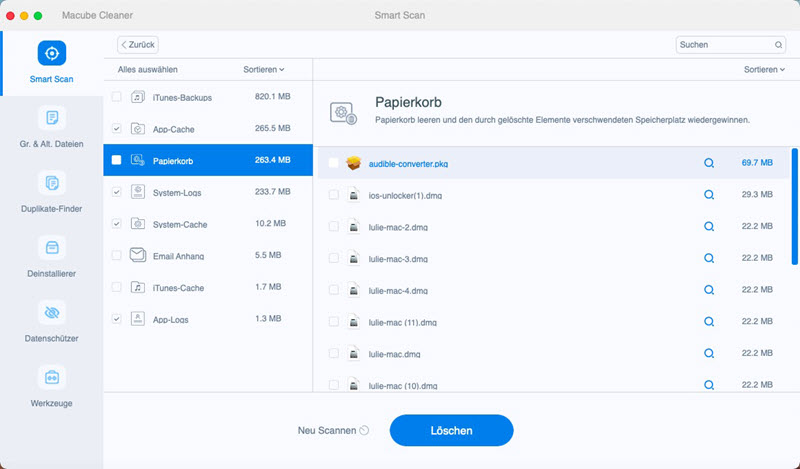800x469 pixels.
Task: Click the file name lulie-mac-3.dmg
Action: click(x=398, y=259)
